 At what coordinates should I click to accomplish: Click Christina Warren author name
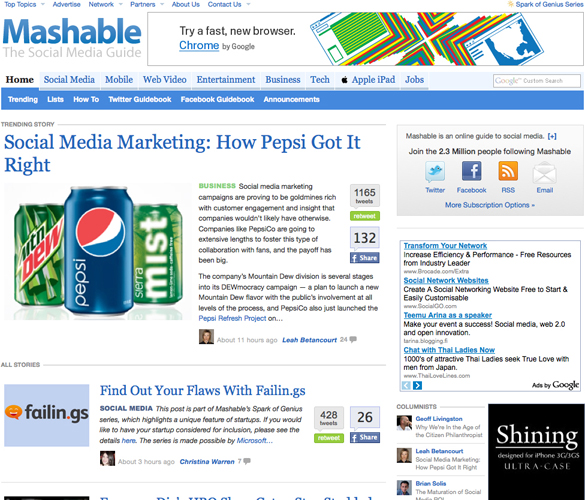(207, 462)
